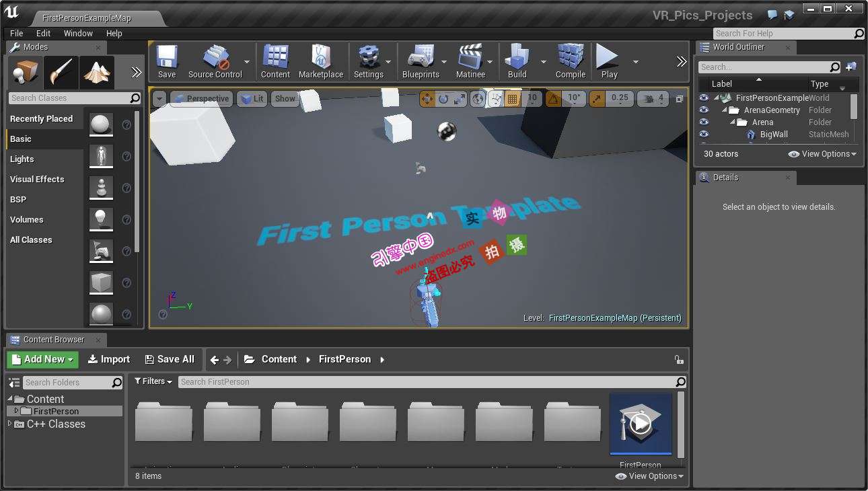Maximize or restore the viewport icon
Image resolution: width=868 pixels, height=491 pixels.
point(680,99)
